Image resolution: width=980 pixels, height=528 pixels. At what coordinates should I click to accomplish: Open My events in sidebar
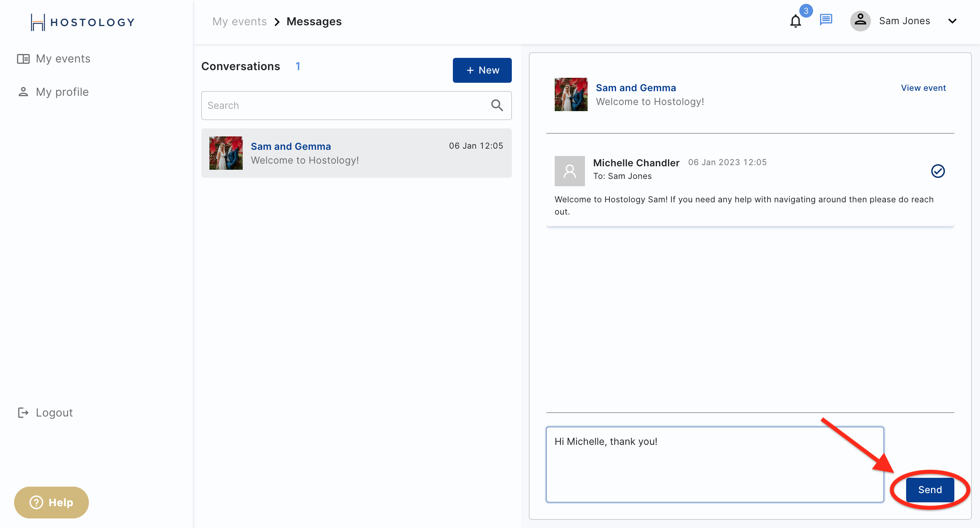coord(54,59)
